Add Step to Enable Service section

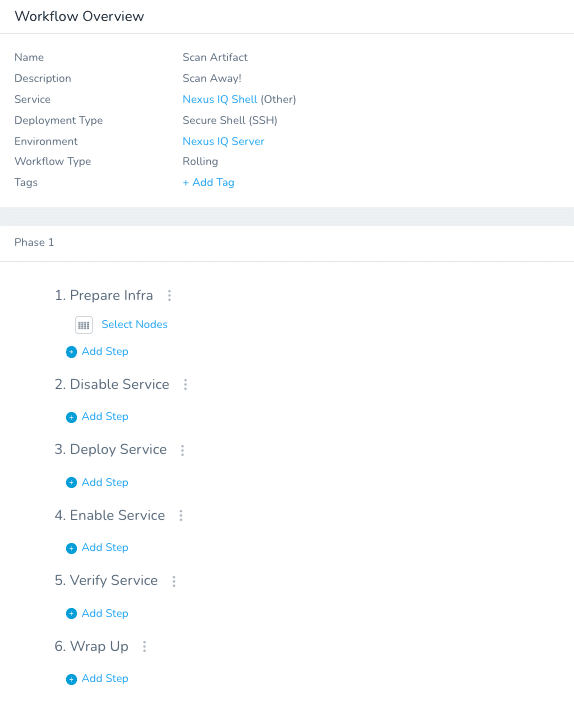coord(105,548)
